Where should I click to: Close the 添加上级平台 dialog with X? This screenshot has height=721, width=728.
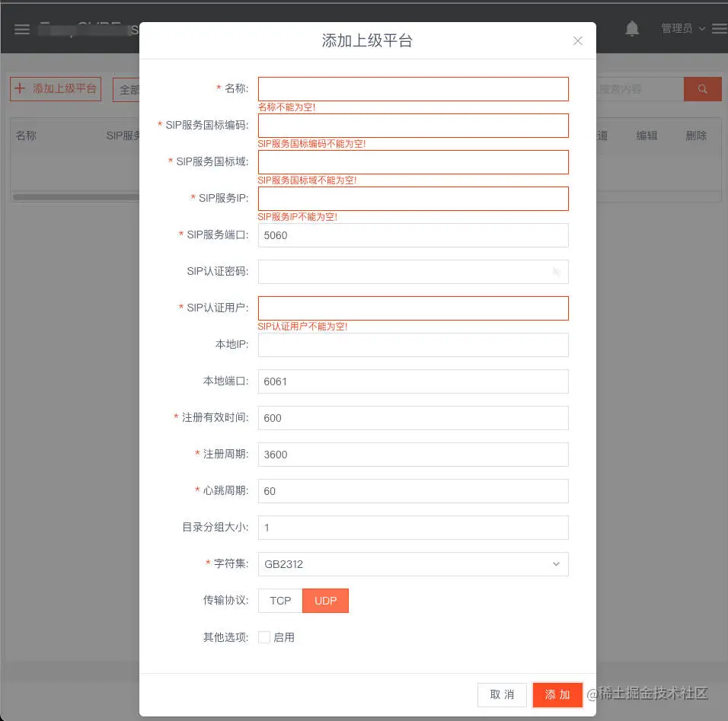(x=577, y=41)
